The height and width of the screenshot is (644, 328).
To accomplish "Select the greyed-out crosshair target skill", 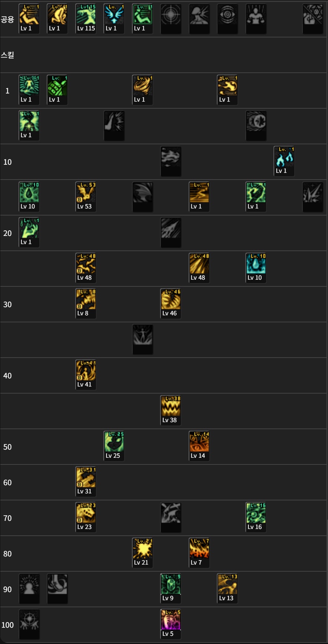I will tap(171, 19).
